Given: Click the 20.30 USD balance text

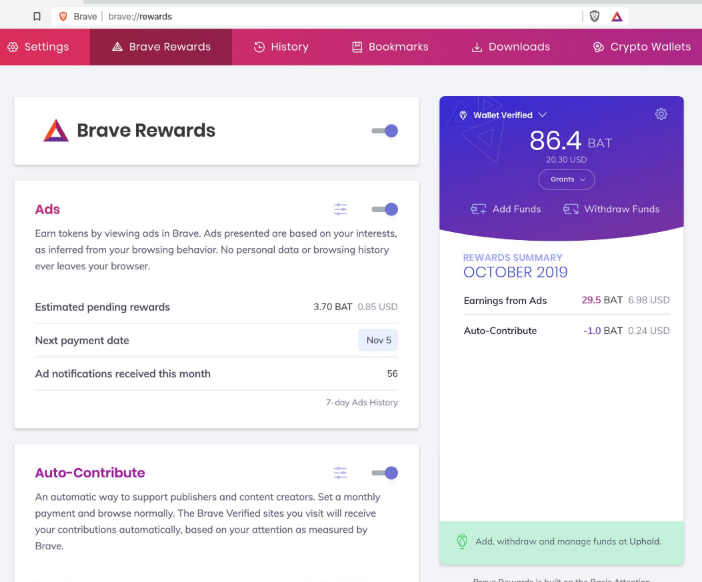Looking at the screenshot, I should (566, 160).
